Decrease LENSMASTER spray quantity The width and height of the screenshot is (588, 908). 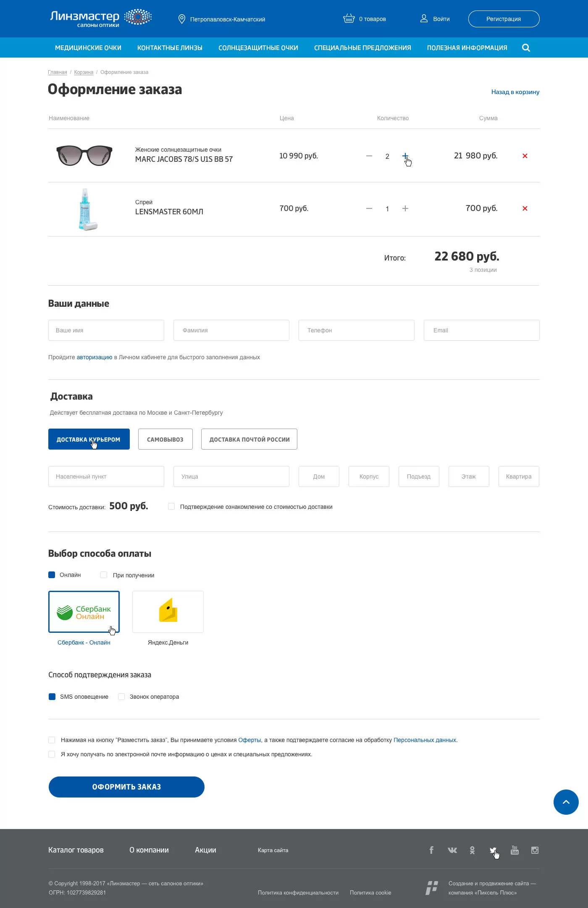point(369,208)
